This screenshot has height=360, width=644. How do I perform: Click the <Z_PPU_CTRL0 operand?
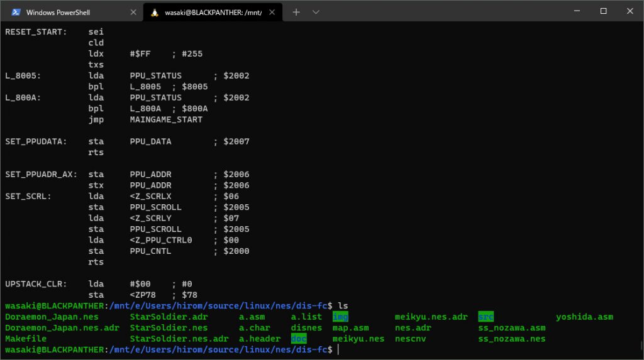[x=161, y=240]
